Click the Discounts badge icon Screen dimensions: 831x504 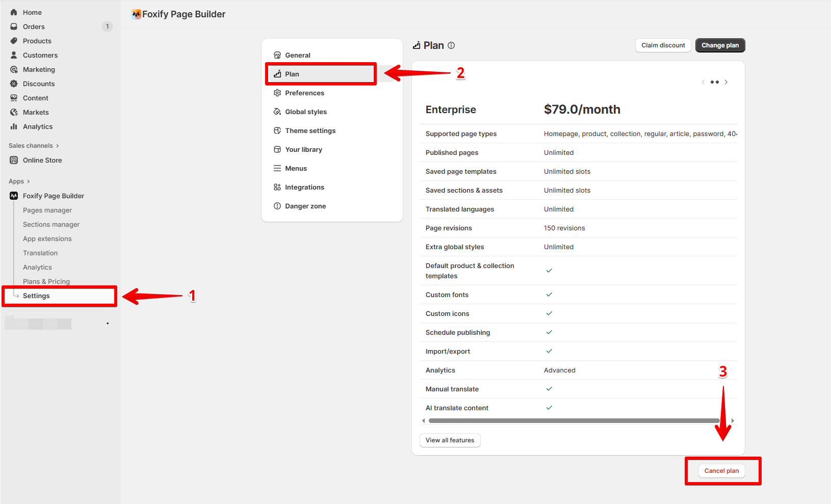pyautogui.click(x=14, y=84)
